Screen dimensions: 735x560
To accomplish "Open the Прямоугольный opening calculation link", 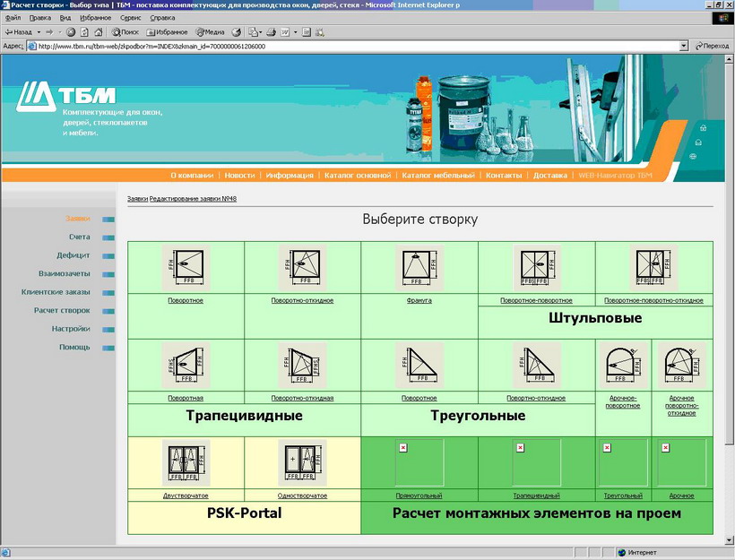I will (419, 495).
